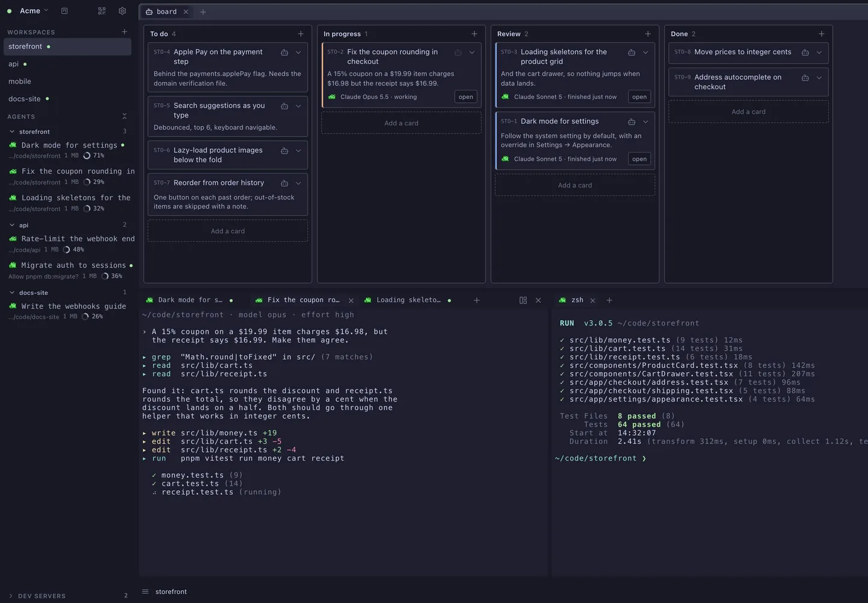Click the QR code icon beside settings
868x603 pixels.
pyautogui.click(x=102, y=11)
